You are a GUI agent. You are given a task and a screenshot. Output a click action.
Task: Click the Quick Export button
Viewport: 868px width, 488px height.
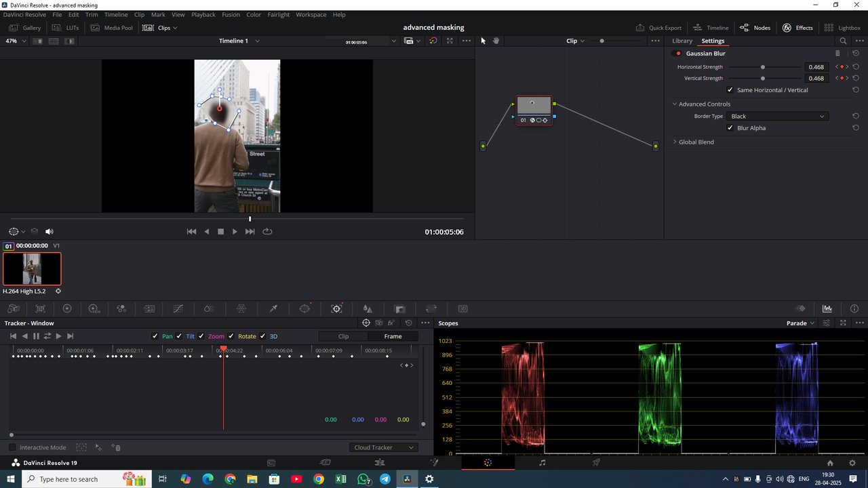point(658,28)
